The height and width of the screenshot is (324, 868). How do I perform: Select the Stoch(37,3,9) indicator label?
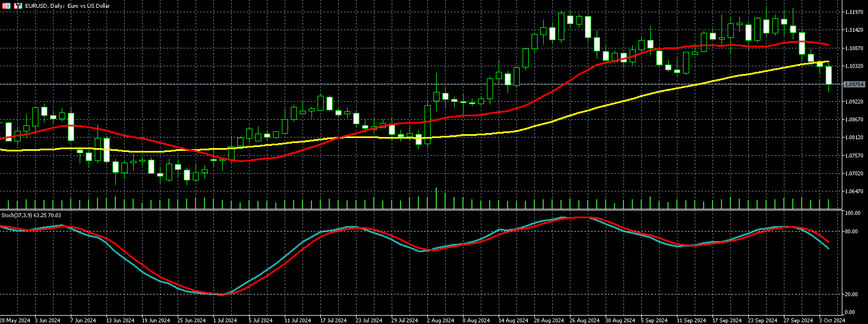(x=31, y=215)
